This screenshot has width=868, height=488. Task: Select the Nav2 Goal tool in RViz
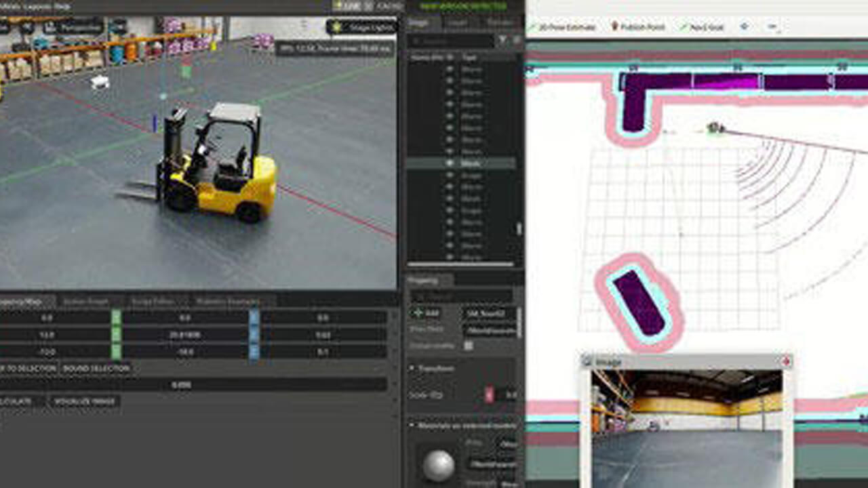coord(701,27)
